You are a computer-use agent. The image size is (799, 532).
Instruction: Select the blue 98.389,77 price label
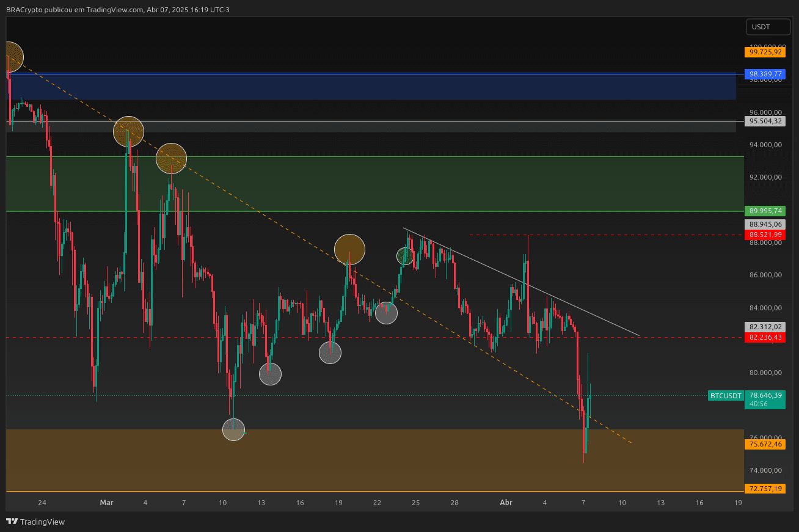click(765, 74)
